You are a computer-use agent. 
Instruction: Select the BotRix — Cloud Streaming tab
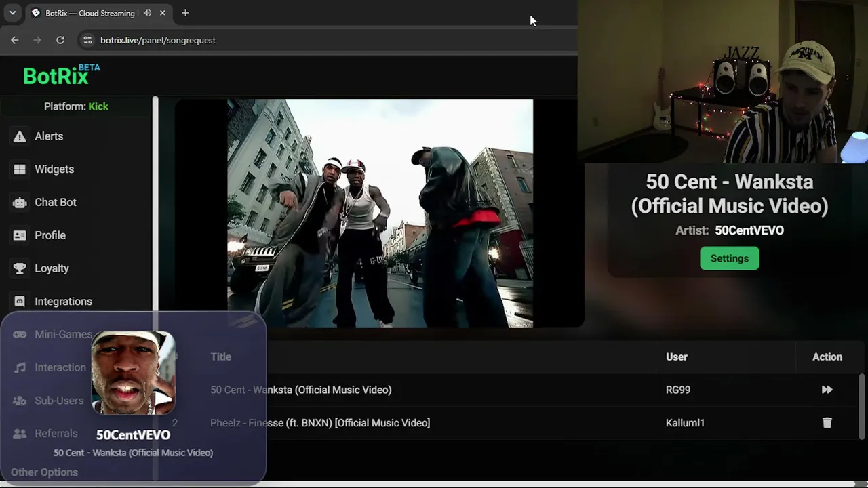click(99, 13)
